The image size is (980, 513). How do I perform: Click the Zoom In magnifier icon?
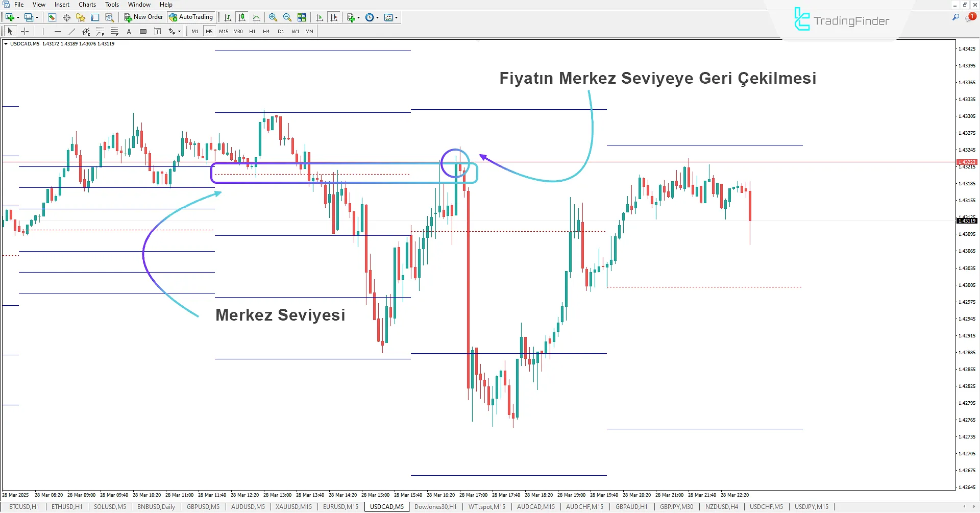273,17
